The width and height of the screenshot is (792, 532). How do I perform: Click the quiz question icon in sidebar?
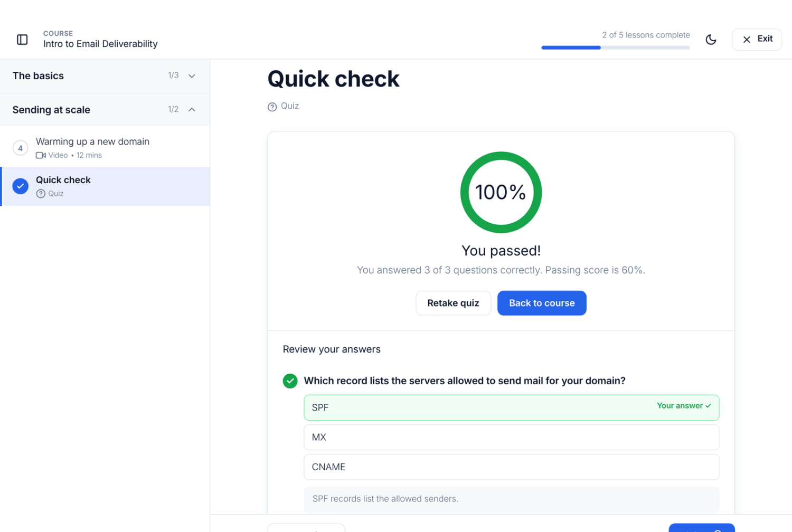point(41,194)
